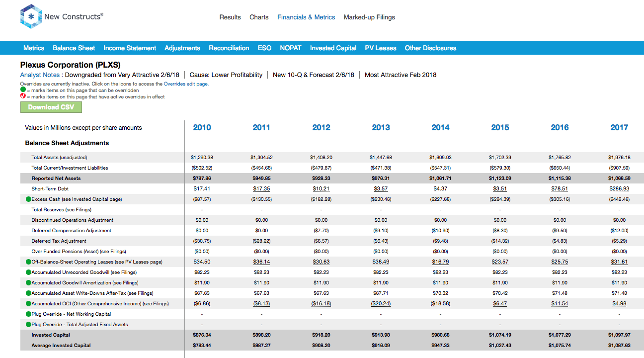The height and width of the screenshot is (358, 644).
Task: Click 2017 Invested Capital value $1,097.97
Action: coord(619,335)
